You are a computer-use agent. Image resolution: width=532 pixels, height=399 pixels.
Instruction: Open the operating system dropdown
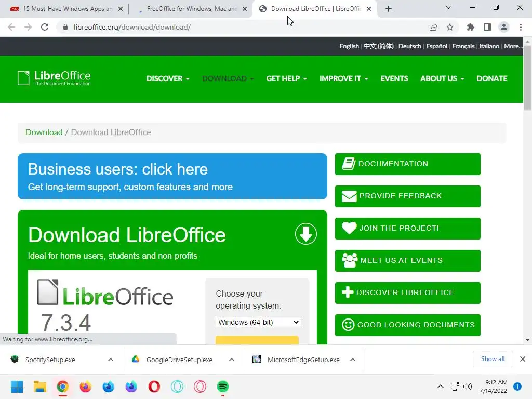[258, 322]
